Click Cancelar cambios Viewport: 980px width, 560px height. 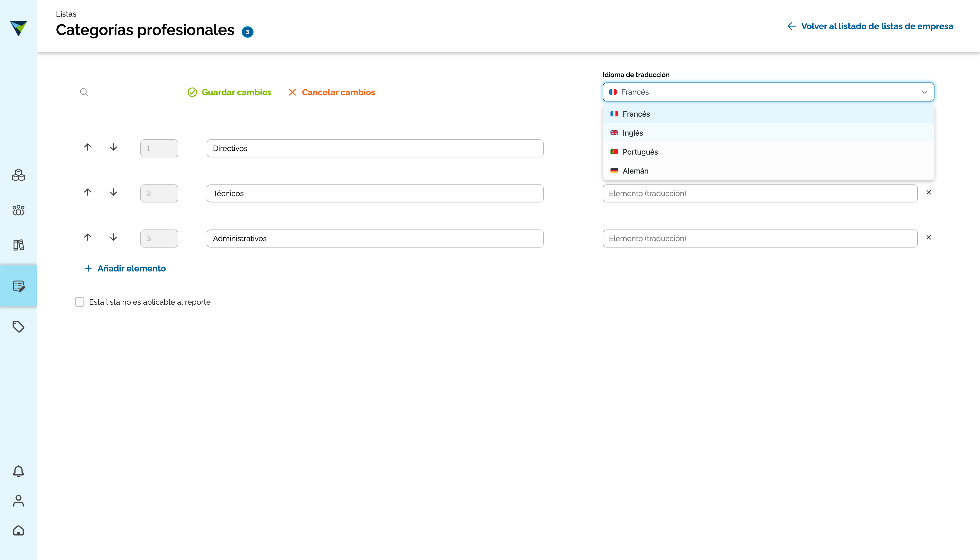332,92
